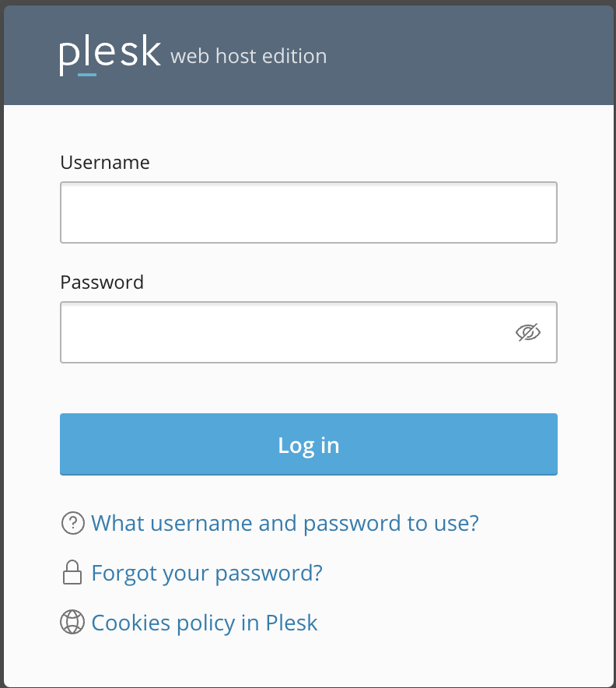Image resolution: width=616 pixels, height=688 pixels.
Task: Click the blue Log in button
Action: (309, 444)
